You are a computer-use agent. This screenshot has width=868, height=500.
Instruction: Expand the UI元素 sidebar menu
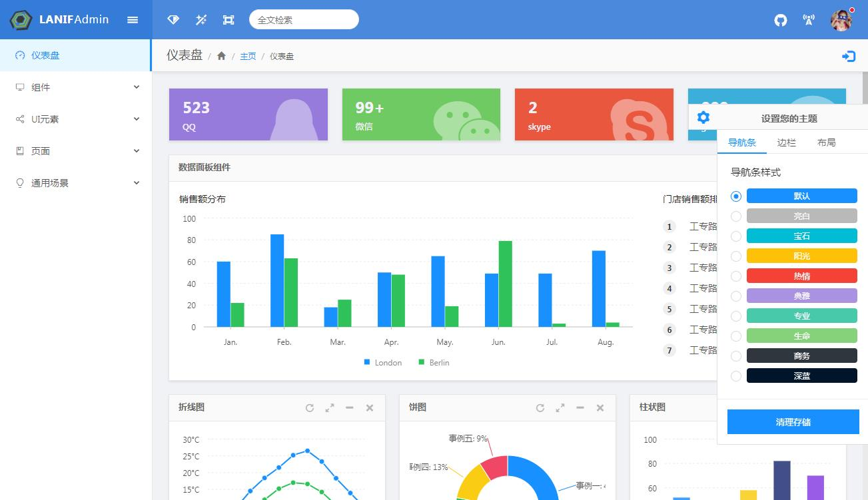[x=76, y=119]
